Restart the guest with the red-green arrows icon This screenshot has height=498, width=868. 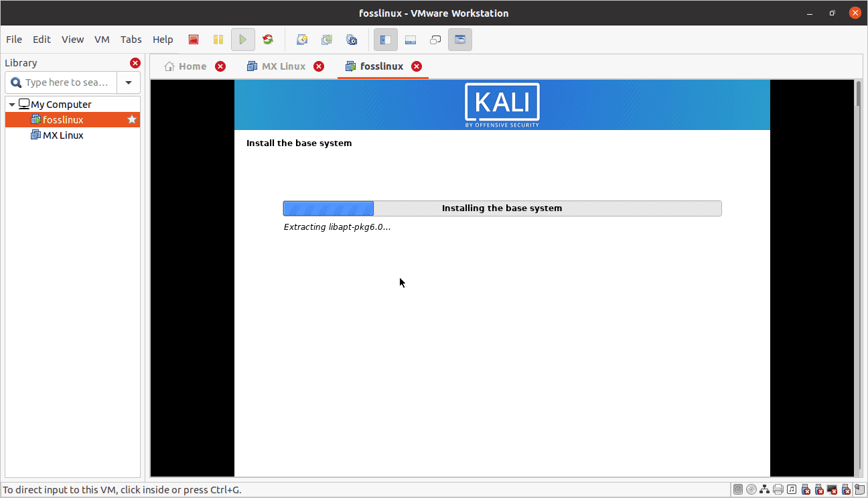(268, 40)
